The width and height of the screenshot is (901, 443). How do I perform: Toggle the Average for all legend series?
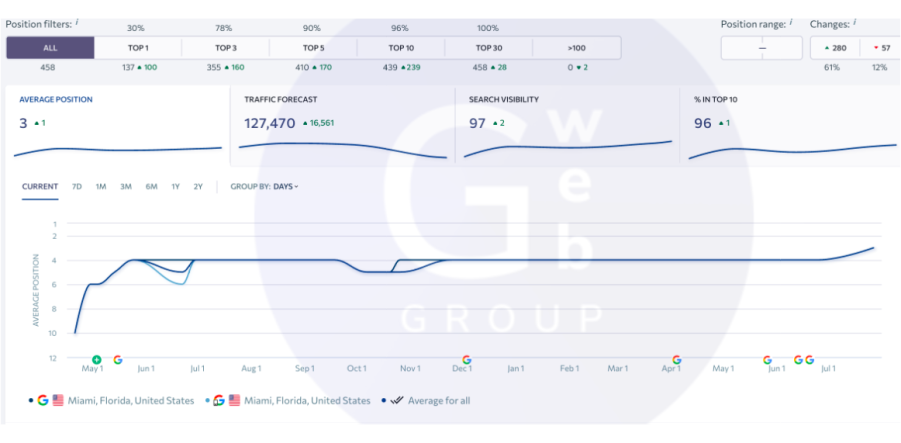pyautogui.click(x=430, y=401)
